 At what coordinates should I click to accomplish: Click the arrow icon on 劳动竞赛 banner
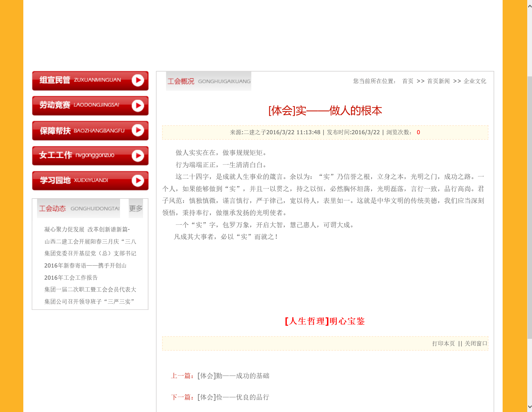[138, 105]
